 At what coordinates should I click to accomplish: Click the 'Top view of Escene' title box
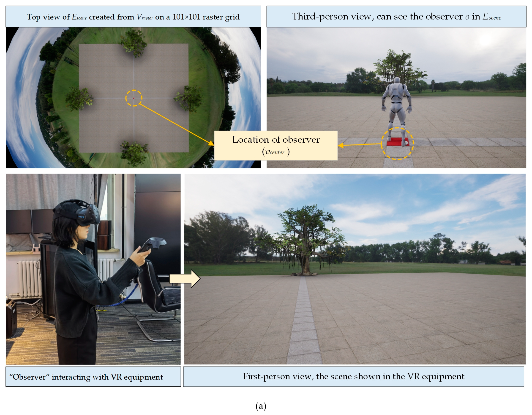pos(133,17)
